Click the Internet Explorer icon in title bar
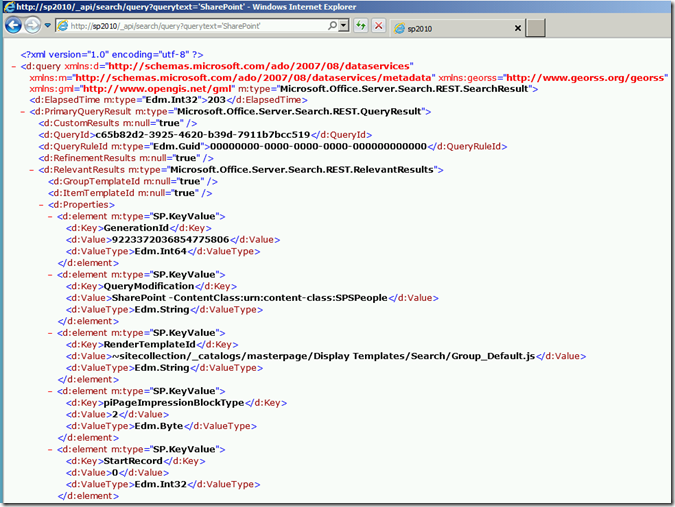This screenshot has width=675, height=507. 9,6
